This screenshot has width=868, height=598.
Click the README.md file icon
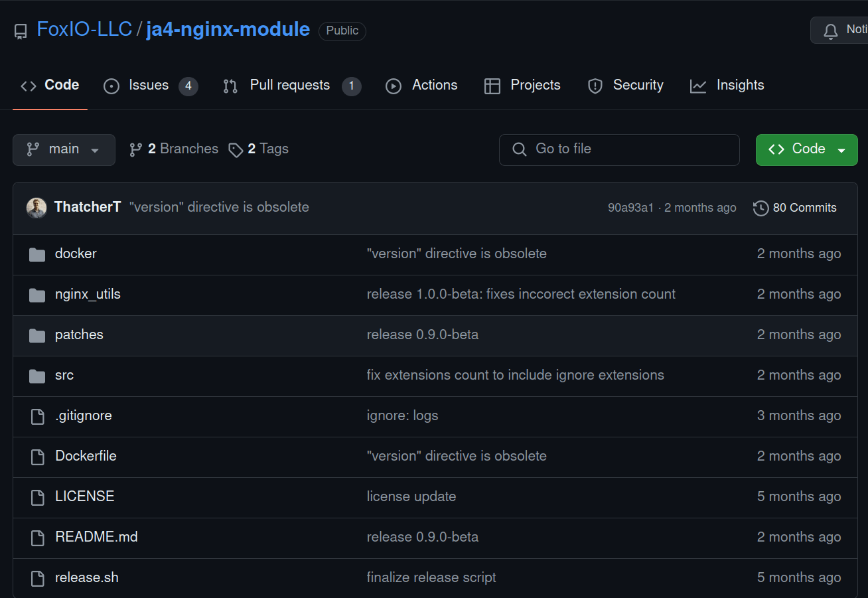[x=37, y=538]
